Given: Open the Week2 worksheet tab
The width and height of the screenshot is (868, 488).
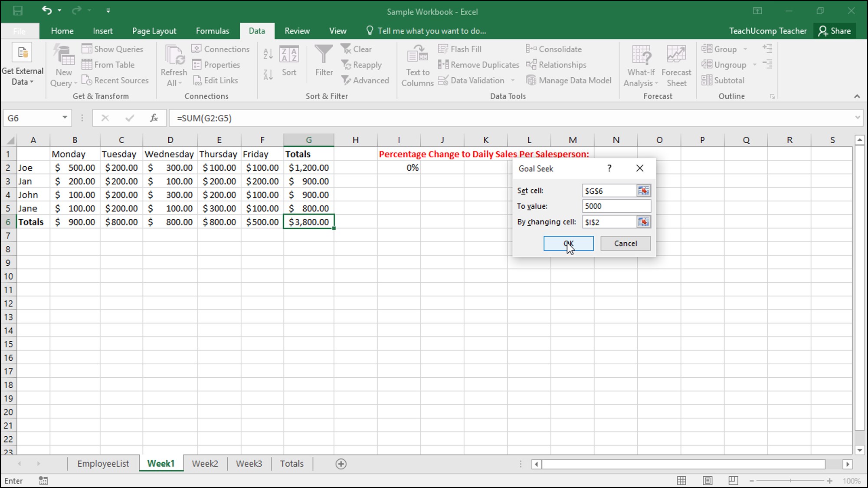Looking at the screenshot, I should coord(205,463).
